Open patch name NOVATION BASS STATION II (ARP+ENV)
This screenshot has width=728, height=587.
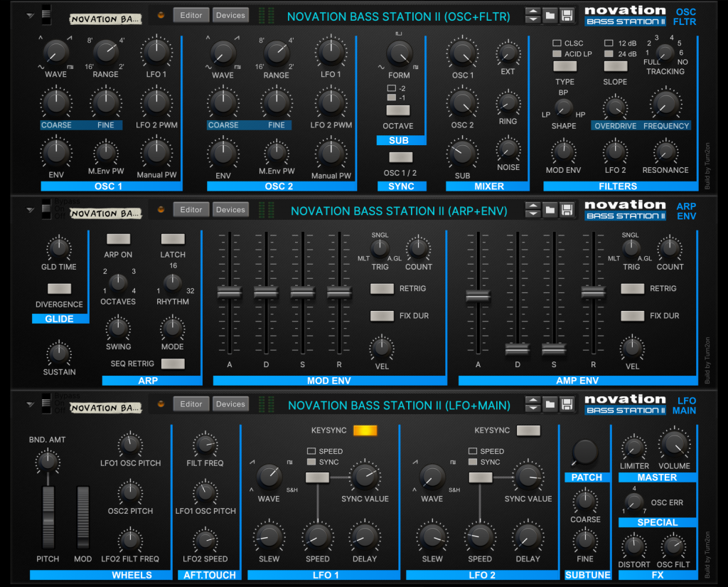[399, 211]
